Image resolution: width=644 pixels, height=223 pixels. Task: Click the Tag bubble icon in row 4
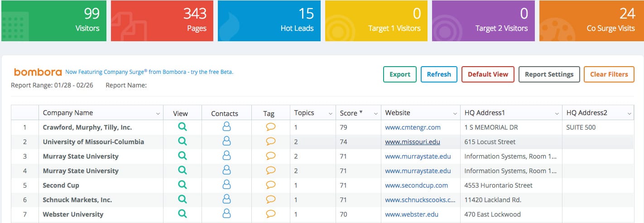point(271,171)
